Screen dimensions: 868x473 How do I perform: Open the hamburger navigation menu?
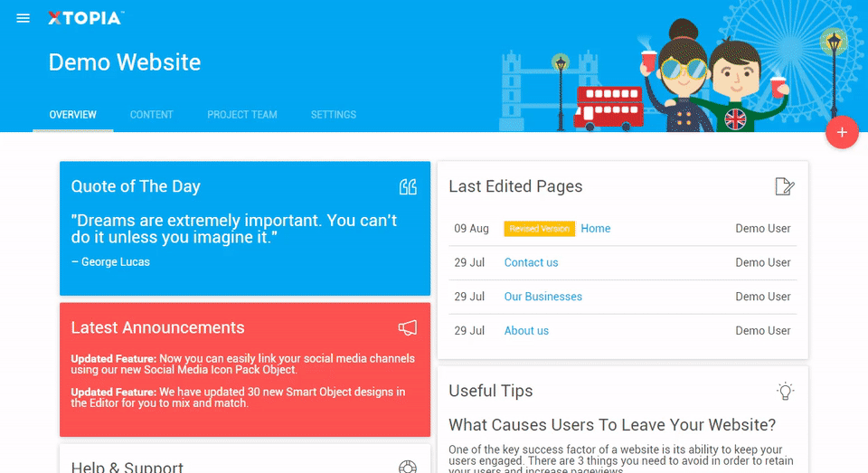click(24, 18)
